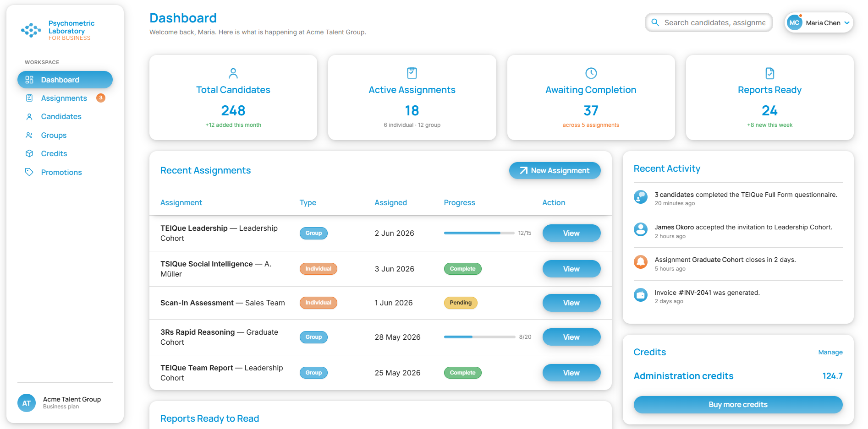The width and height of the screenshot is (868, 429).
Task: Click the TEIQue Full Form activity icon
Action: (x=641, y=197)
